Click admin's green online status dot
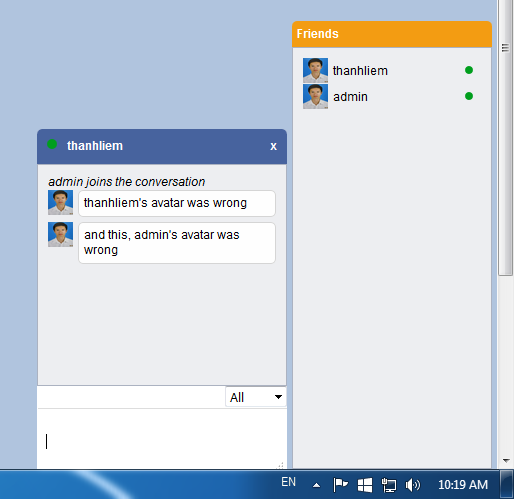The height and width of the screenshot is (499, 514). [469, 96]
